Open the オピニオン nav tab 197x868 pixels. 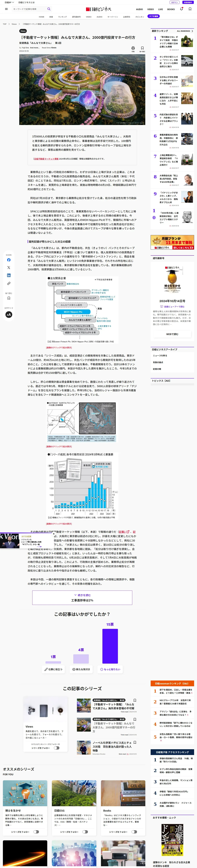tap(140, 16)
